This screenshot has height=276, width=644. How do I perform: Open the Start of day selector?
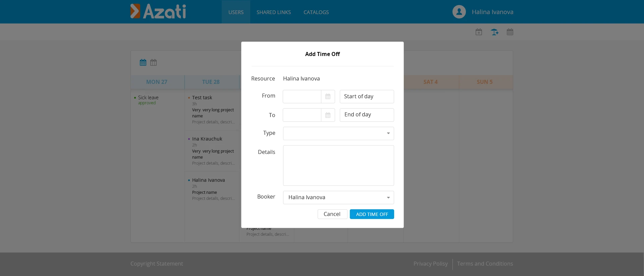[x=367, y=97]
